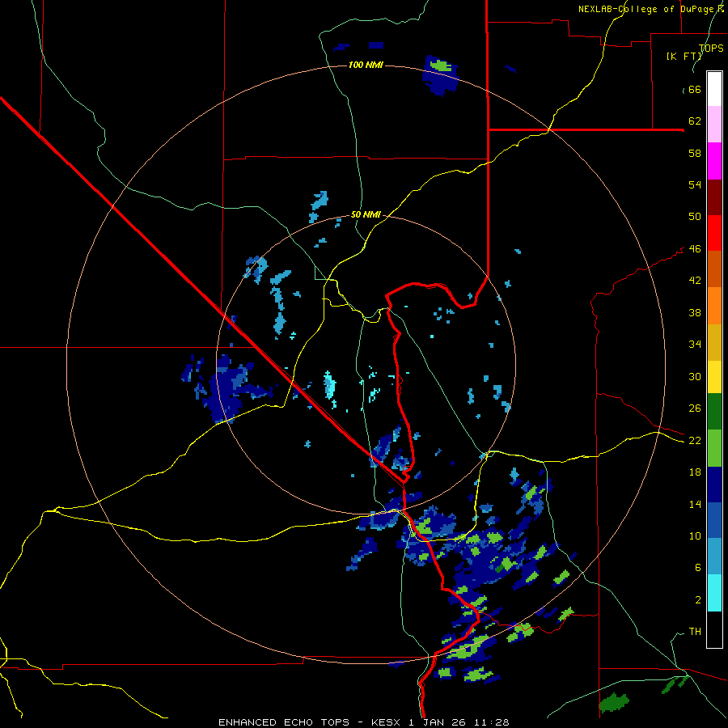Select the "42" scale label
The width and height of the screenshot is (728, 728).
point(695,280)
